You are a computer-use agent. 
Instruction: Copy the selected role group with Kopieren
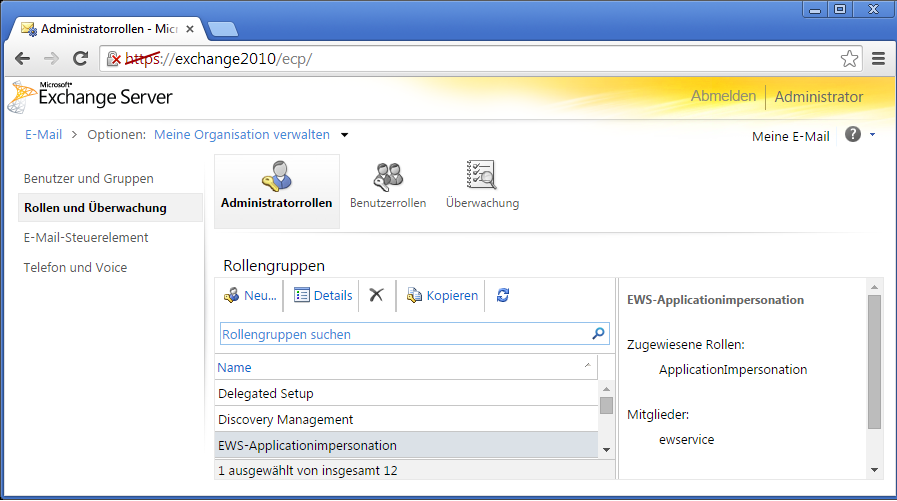click(x=442, y=295)
